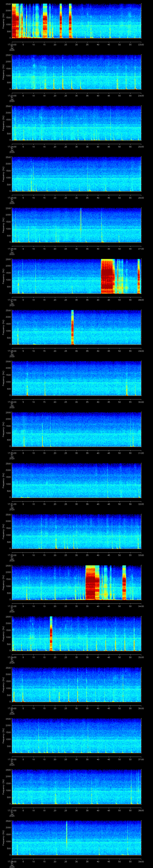Open the spectrogram panel starting at 17:37:00

(76, 787)
